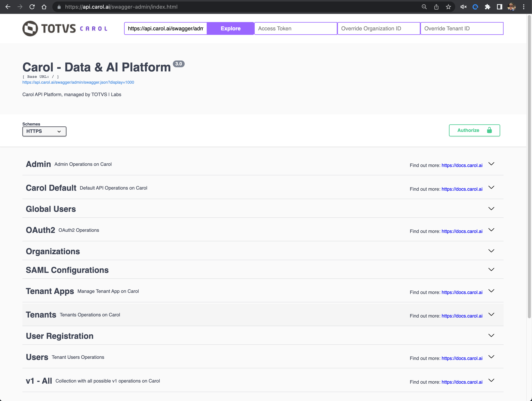Open the profile avatar menu
The image size is (532, 401).
511,7
